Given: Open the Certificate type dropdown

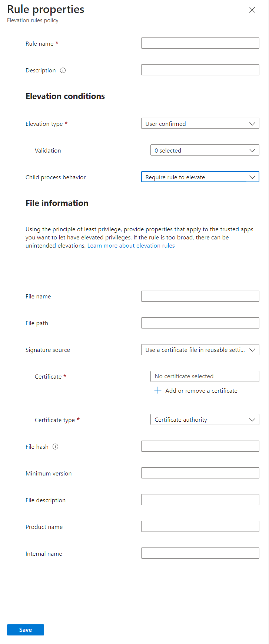Looking at the screenshot, I should pyautogui.click(x=205, y=419).
